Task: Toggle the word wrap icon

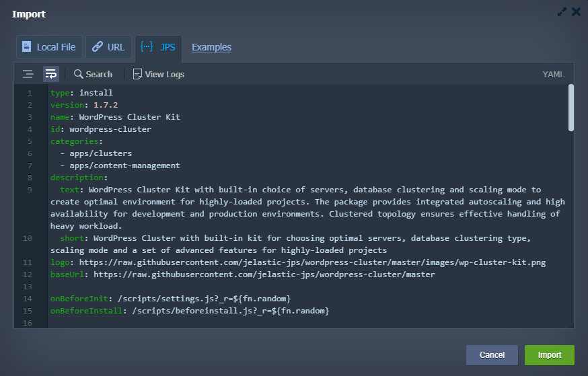Action: (x=51, y=74)
